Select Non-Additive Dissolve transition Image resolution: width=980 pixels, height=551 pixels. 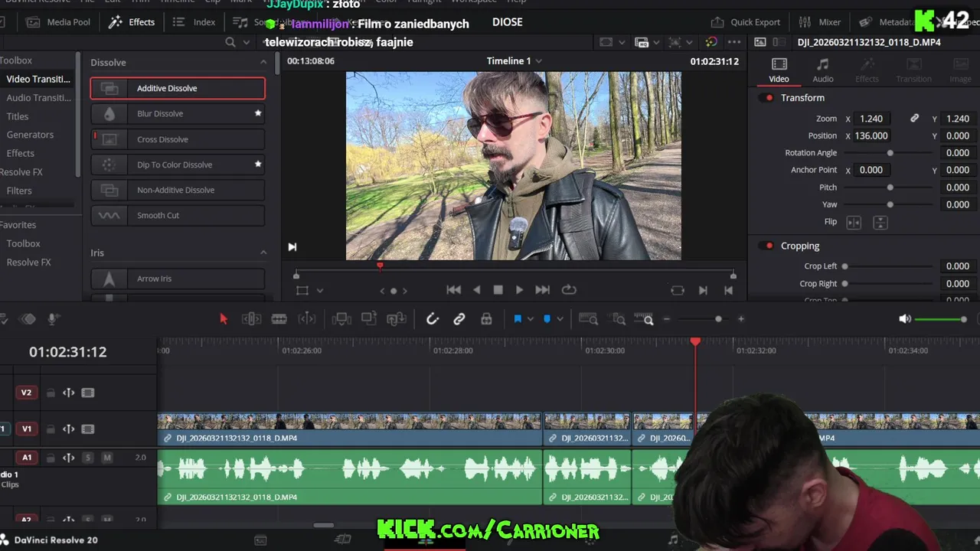[178, 190]
